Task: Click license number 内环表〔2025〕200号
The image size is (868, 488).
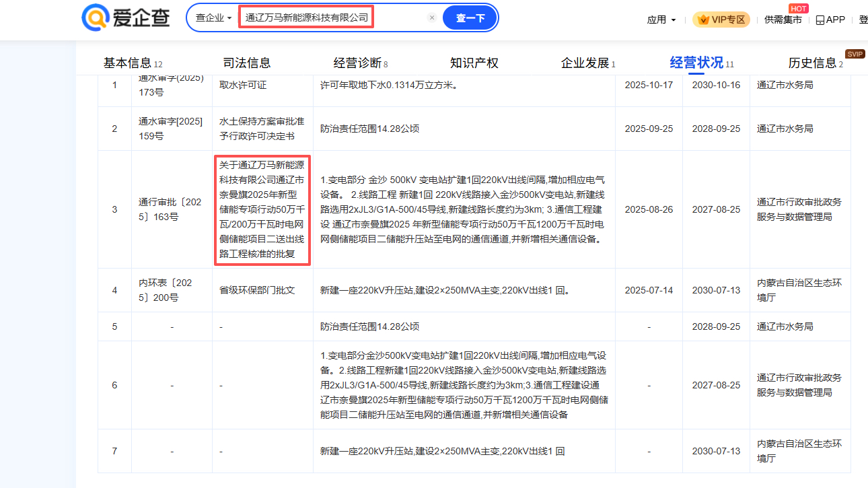Action: (171, 290)
